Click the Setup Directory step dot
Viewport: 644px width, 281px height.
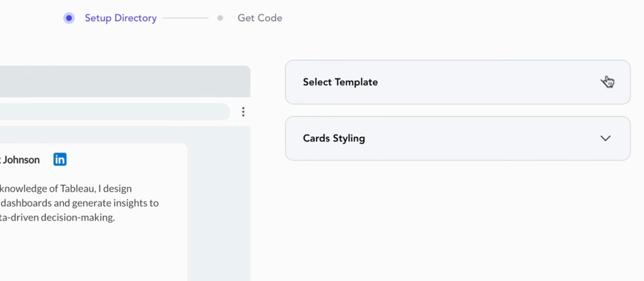69,18
